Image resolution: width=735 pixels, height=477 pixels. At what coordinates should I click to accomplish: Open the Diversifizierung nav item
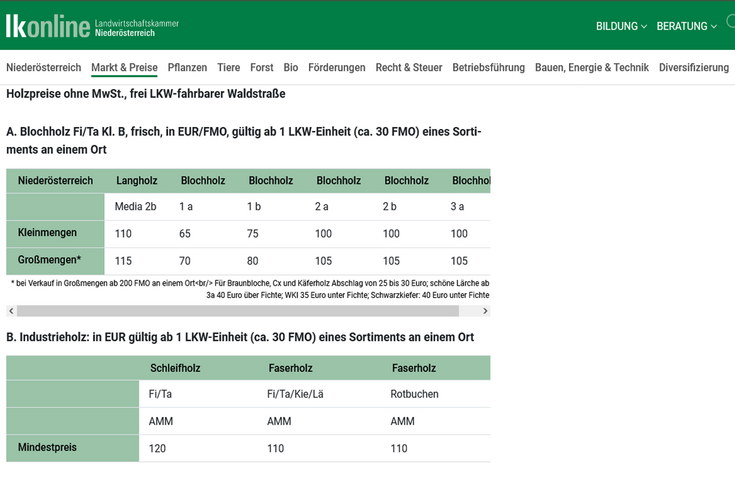click(x=694, y=67)
